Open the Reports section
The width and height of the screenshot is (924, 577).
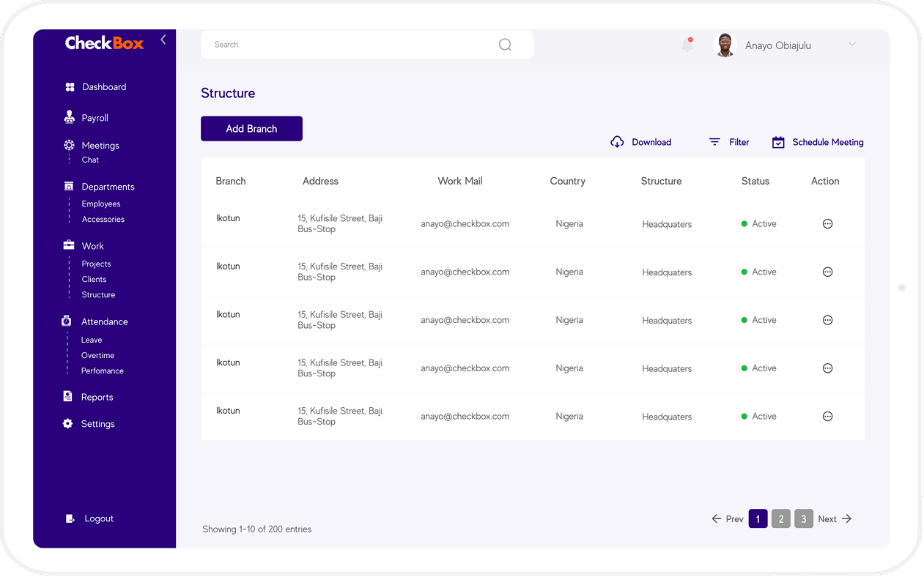97,397
